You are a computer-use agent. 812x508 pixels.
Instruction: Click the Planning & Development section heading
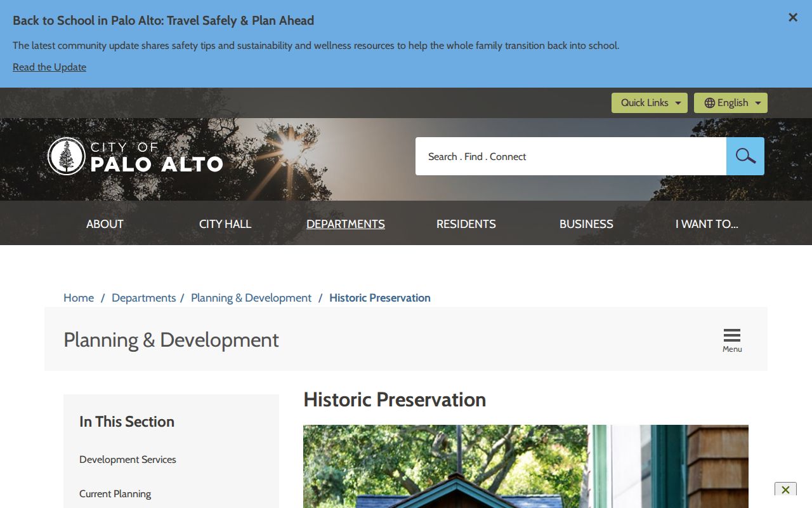(171, 340)
